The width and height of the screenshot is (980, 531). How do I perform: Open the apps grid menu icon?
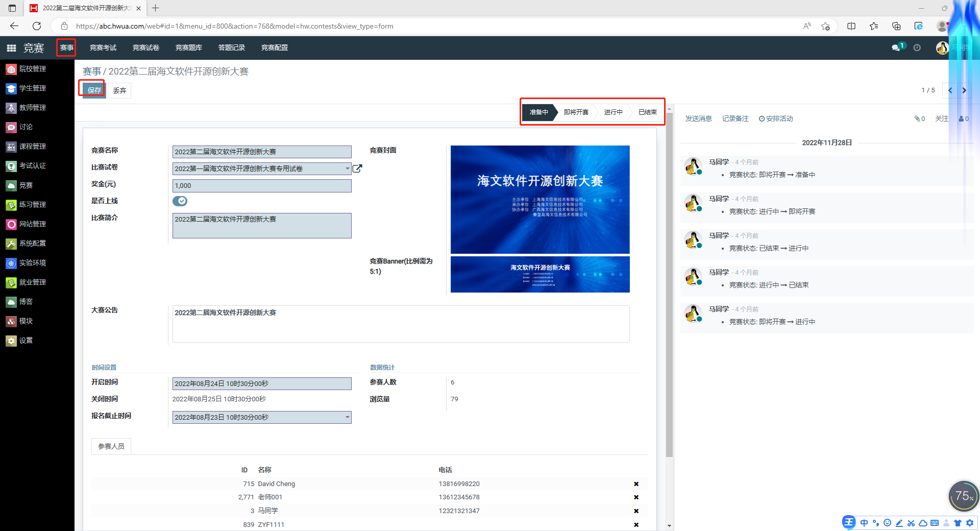[x=11, y=48]
